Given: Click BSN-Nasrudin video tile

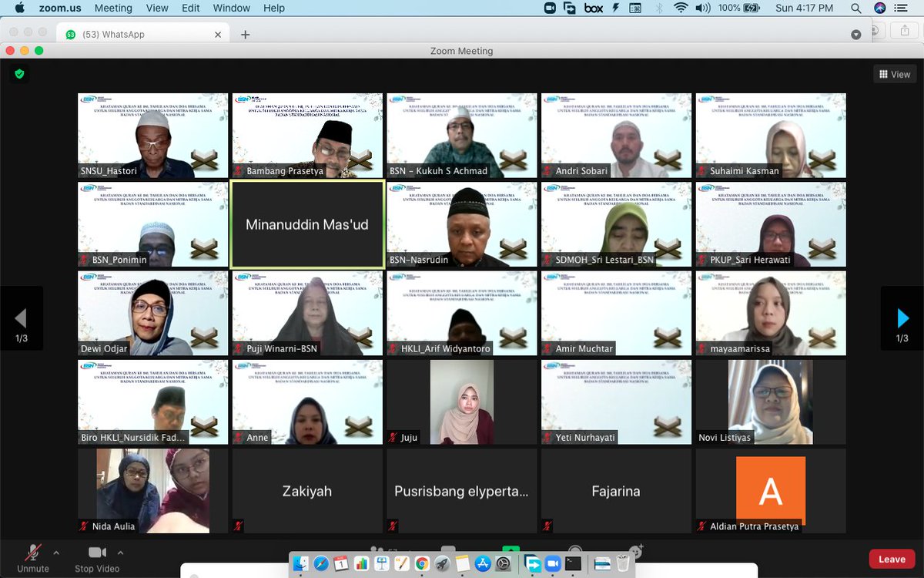Looking at the screenshot, I should click(462, 225).
